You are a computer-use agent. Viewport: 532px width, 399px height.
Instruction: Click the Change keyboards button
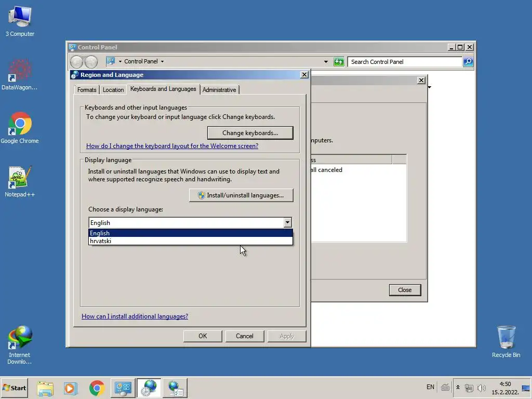pos(250,133)
